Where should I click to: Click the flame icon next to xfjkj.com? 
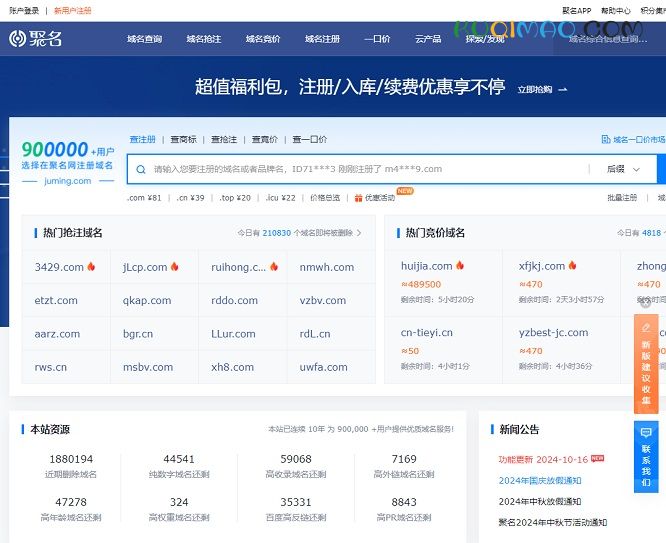click(x=573, y=266)
